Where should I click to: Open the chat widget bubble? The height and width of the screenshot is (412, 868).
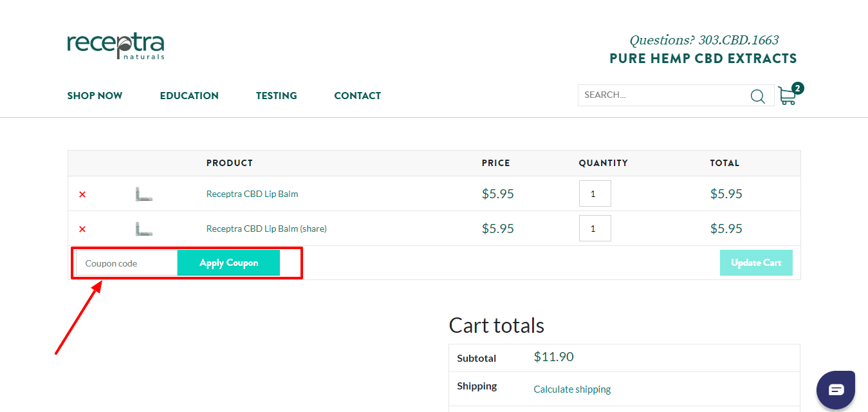pos(836,390)
